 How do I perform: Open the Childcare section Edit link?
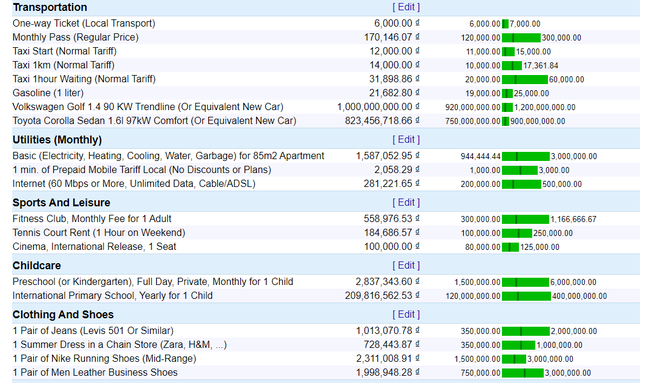406,265
